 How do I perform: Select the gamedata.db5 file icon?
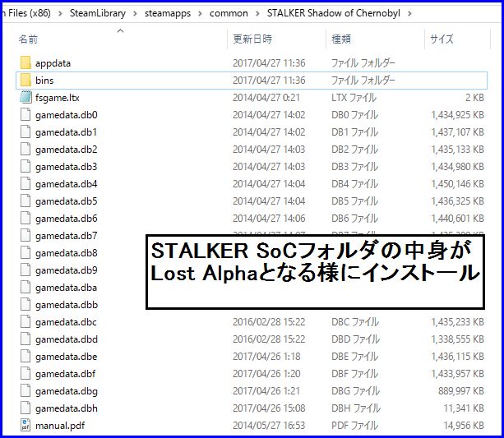pos(25,201)
